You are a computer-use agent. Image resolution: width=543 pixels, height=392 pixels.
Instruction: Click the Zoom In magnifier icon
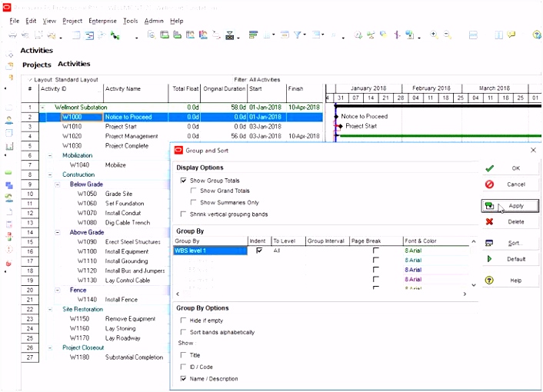pos(434,35)
